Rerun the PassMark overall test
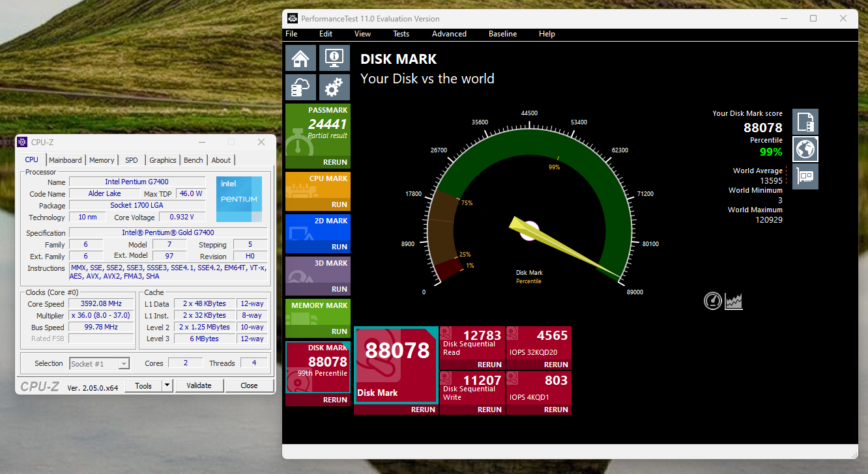This screenshot has width=868, height=474. (x=335, y=162)
